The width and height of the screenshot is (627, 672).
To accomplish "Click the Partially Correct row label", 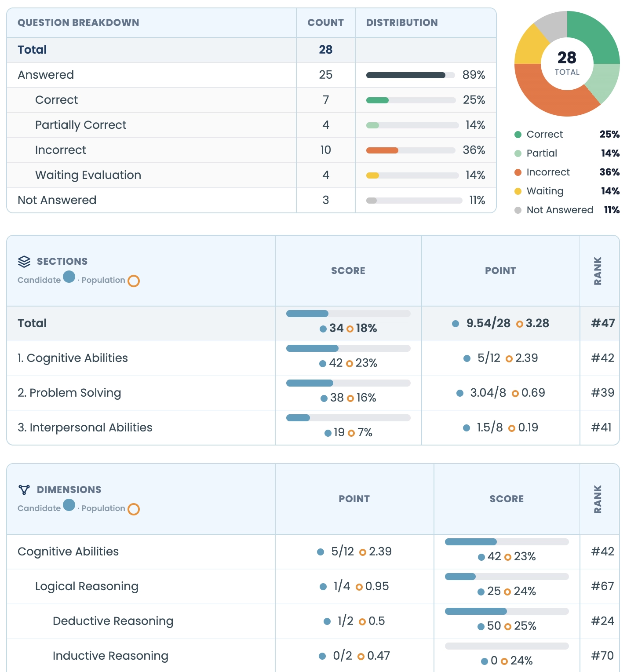I will click(81, 125).
